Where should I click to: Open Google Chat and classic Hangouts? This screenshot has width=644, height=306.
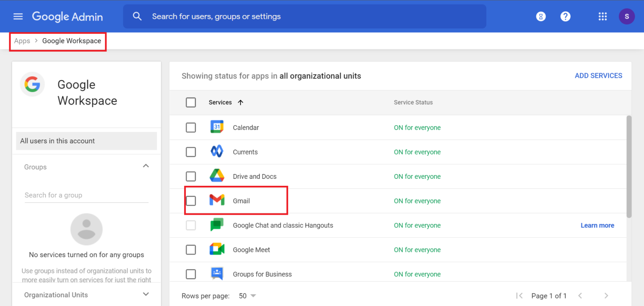pos(283,225)
